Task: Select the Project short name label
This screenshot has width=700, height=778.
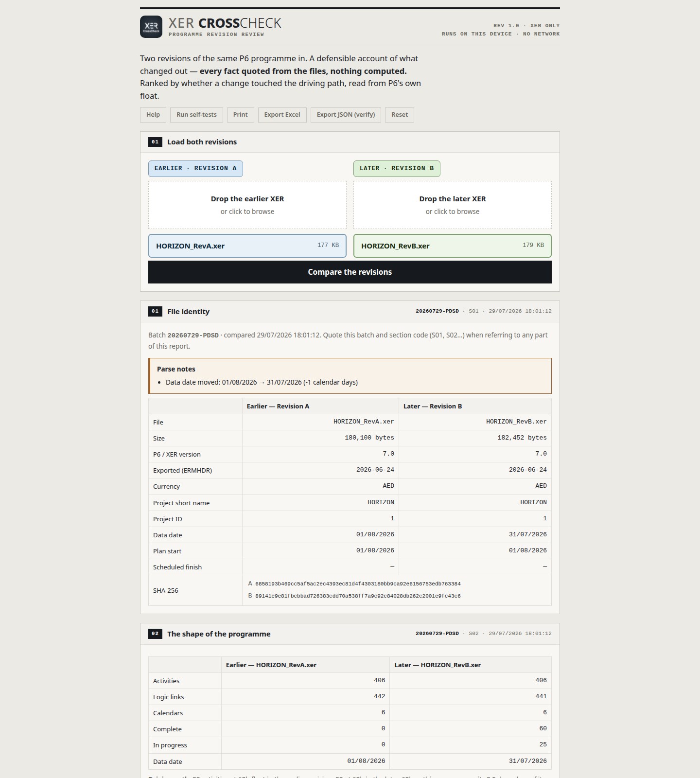Action: tap(181, 503)
